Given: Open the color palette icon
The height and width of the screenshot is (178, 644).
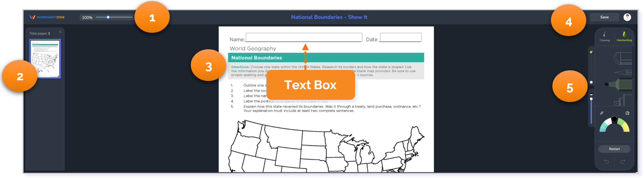Looking at the screenshot, I should [627, 113].
